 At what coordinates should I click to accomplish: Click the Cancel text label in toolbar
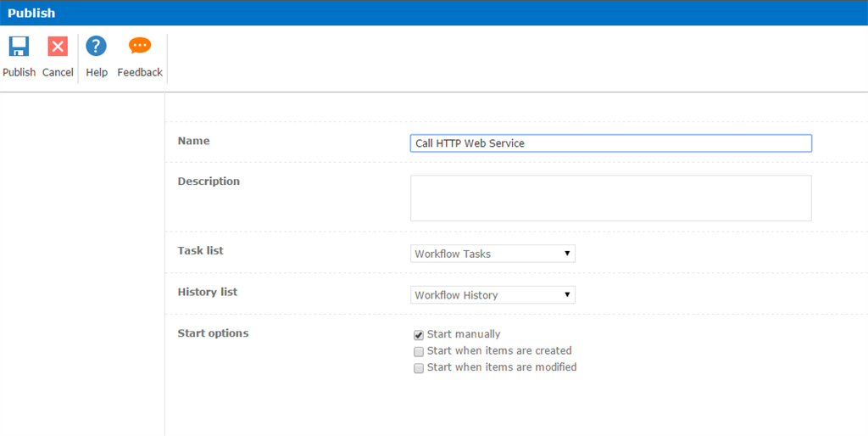(58, 72)
